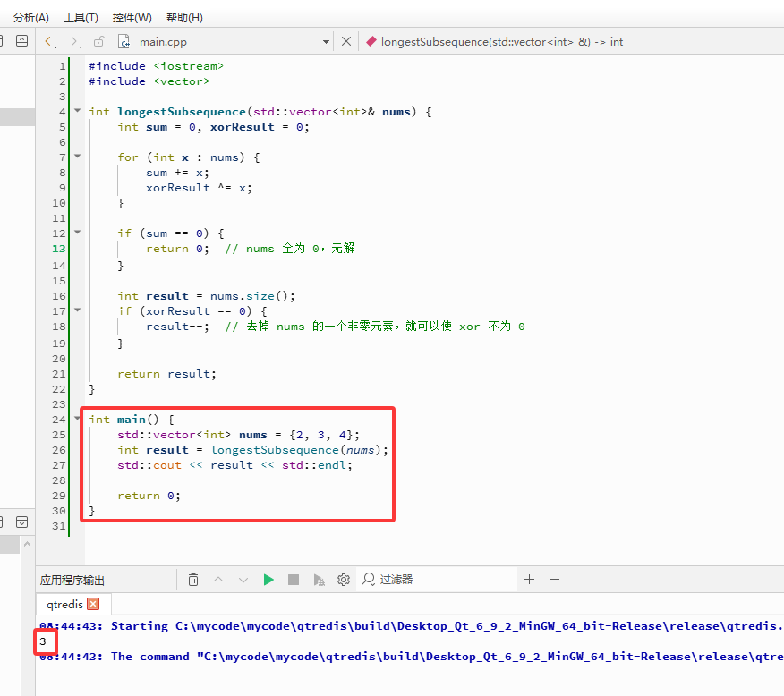Toggle the file write-lock icon
This screenshot has width=784, height=696.
click(99, 41)
